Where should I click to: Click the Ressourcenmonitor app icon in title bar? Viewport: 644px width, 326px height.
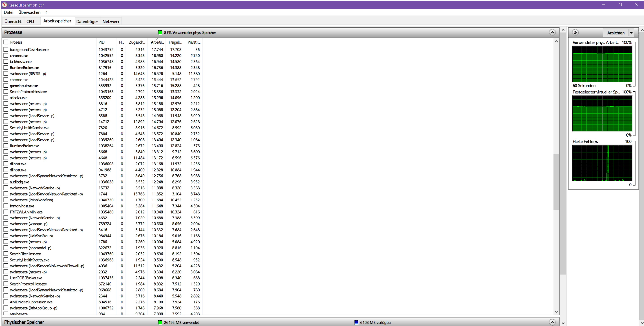(4, 5)
